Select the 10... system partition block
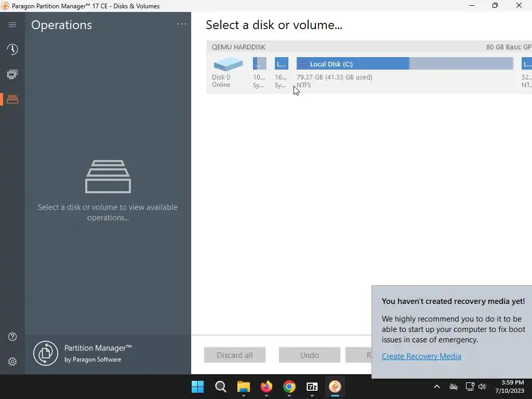The height and width of the screenshot is (399, 532). pyautogui.click(x=260, y=63)
